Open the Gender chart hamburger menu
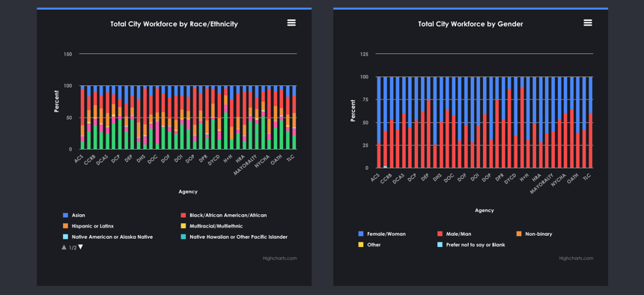The image size is (644, 295). click(588, 22)
